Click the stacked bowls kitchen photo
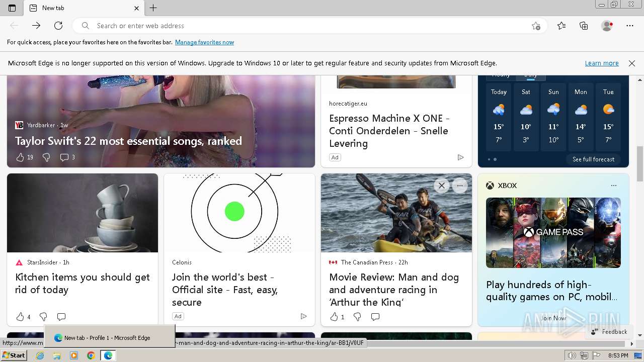The width and height of the screenshot is (644, 362). [83, 213]
